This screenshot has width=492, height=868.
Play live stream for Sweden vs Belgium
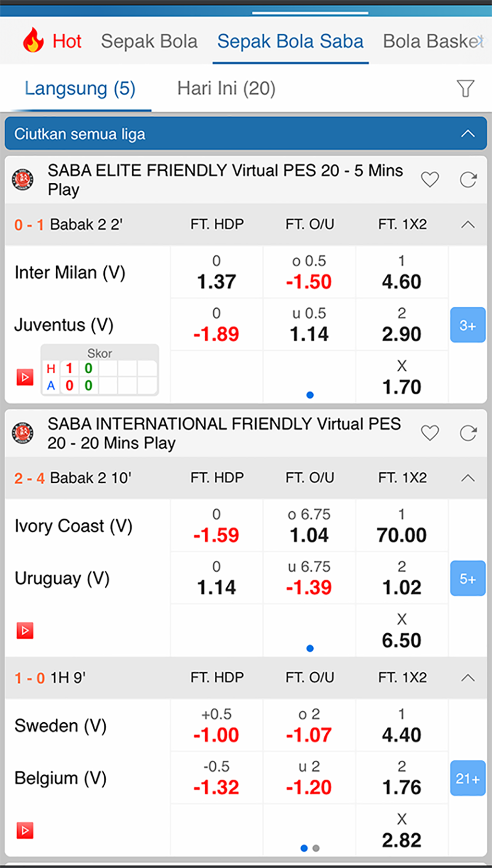(x=25, y=830)
